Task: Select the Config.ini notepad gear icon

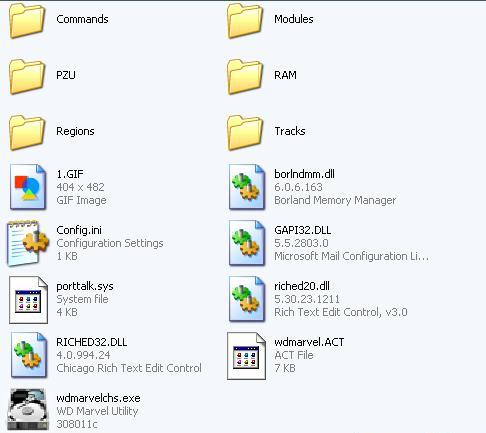Action: point(28,243)
